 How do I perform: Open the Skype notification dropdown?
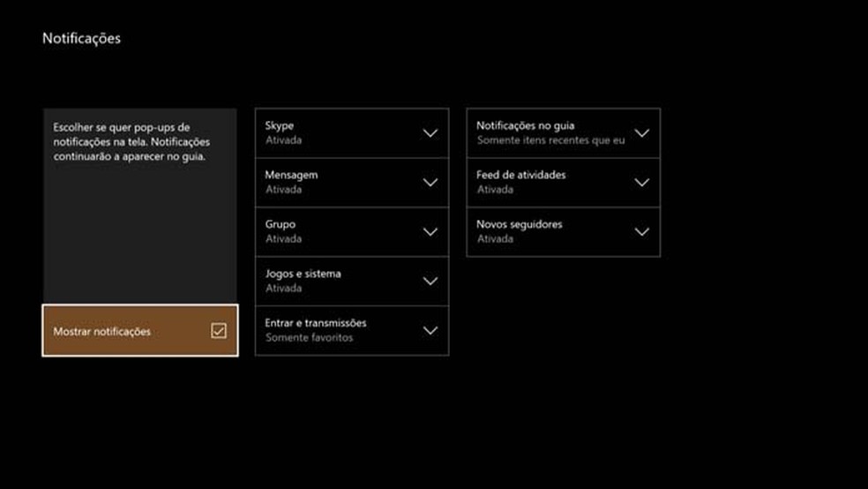tap(352, 133)
